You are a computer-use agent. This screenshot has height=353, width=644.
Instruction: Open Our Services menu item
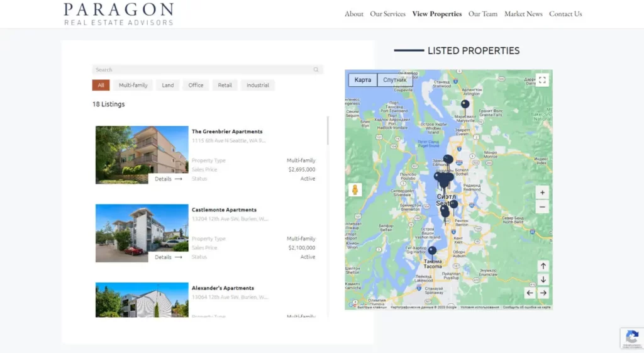tap(387, 14)
